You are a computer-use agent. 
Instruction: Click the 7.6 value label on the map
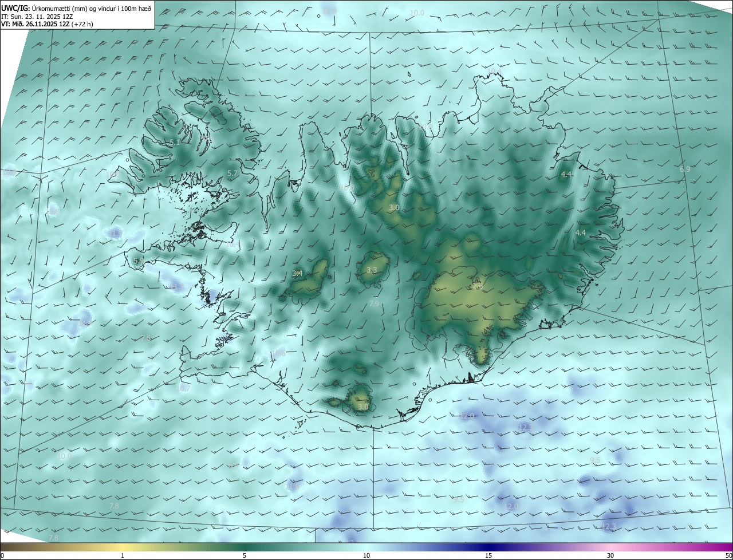point(145,338)
